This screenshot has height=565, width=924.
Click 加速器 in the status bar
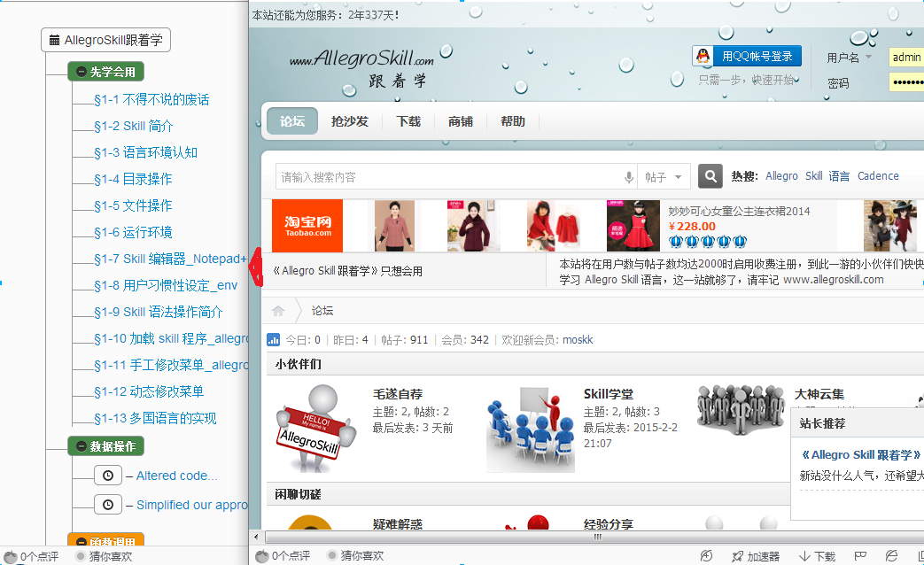(x=756, y=556)
